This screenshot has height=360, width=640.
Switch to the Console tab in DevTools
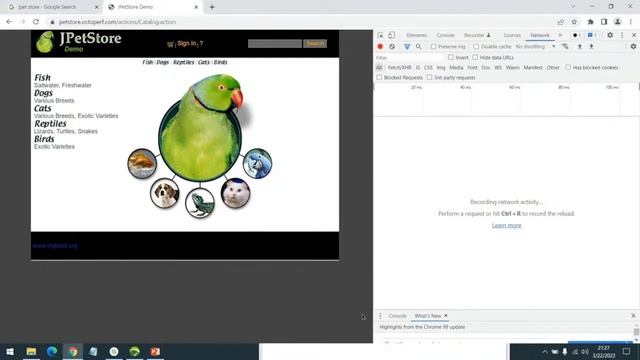445,36
